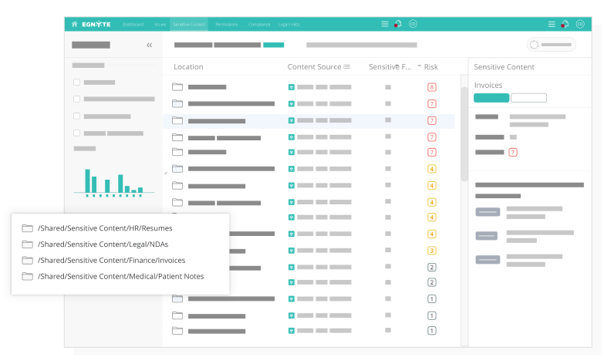Open the refresh dropdown pill in header
The width and height of the screenshot is (604, 364).
click(551, 45)
